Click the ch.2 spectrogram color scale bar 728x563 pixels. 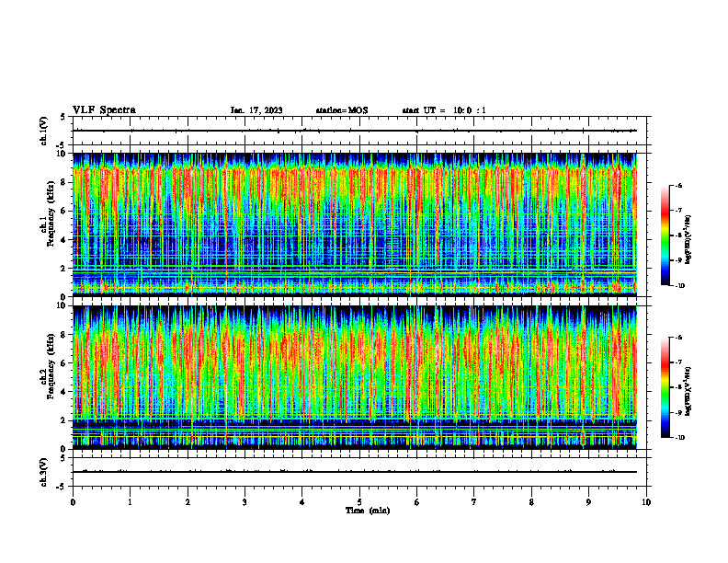click(665, 387)
